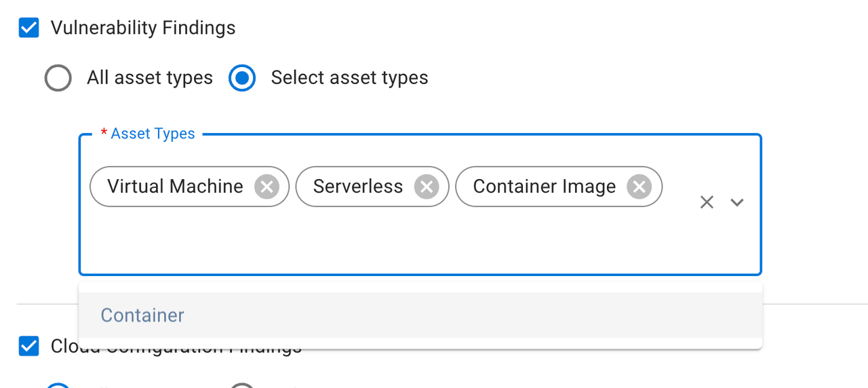Choose the All asset types radio button
This screenshot has height=388, width=868.
[x=58, y=78]
